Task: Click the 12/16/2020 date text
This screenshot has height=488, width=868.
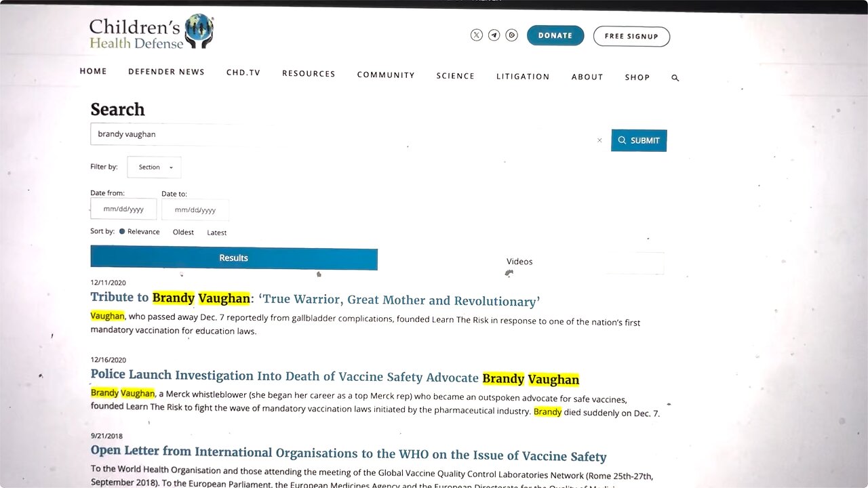Action: pyautogui.click(x=108, y=360)
